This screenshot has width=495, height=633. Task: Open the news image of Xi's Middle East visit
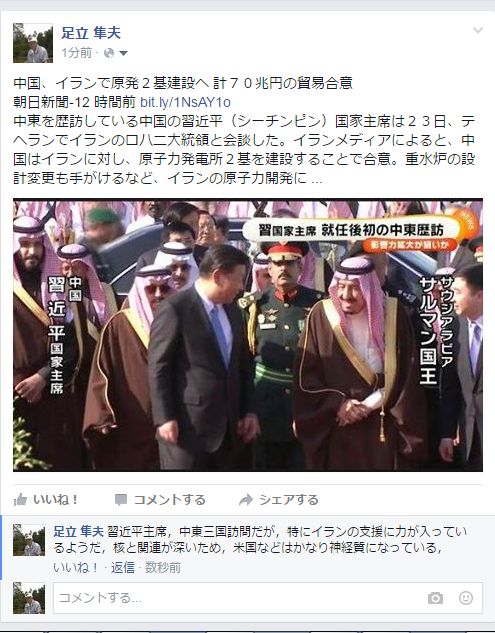pyautogui.click(x=248, y=335)
